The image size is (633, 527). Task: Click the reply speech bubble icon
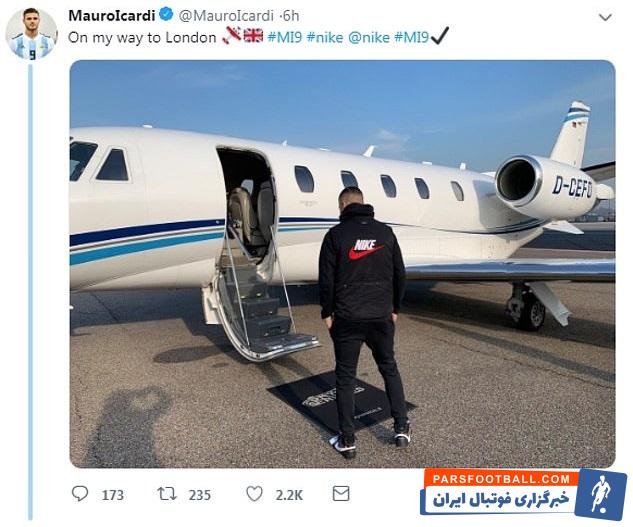pyautogui.click(x=80, y=493)
